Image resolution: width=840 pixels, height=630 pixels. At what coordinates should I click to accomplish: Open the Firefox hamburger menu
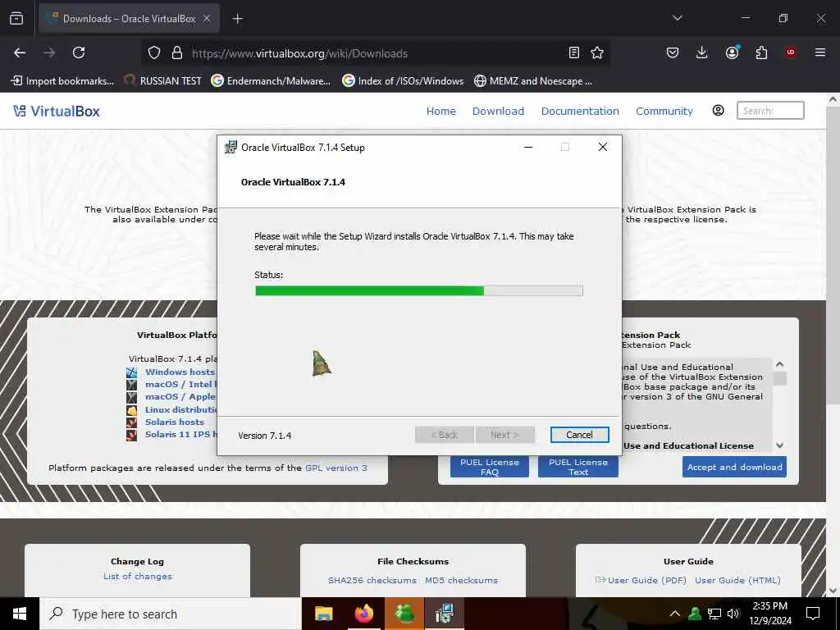pos(820,52)
